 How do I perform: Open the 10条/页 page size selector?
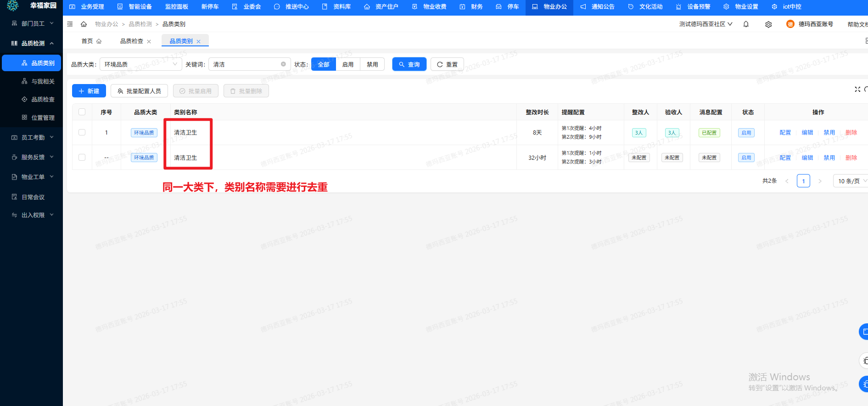click(851, 181)
